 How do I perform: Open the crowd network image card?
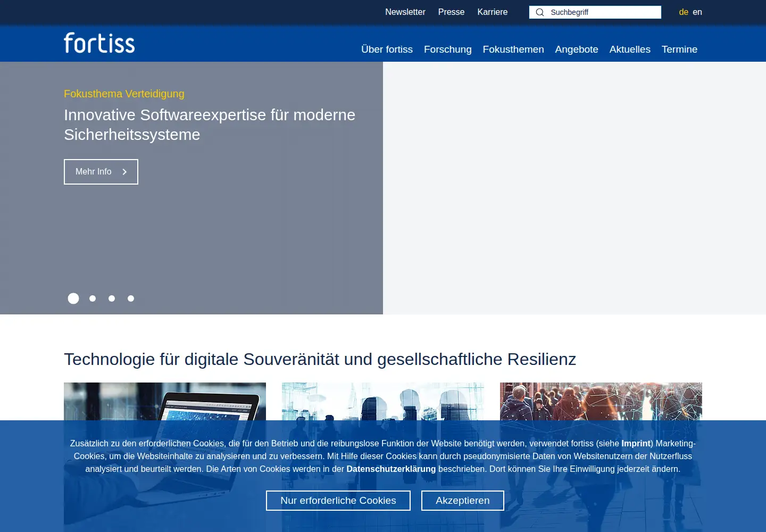click(x=601, y=457)
